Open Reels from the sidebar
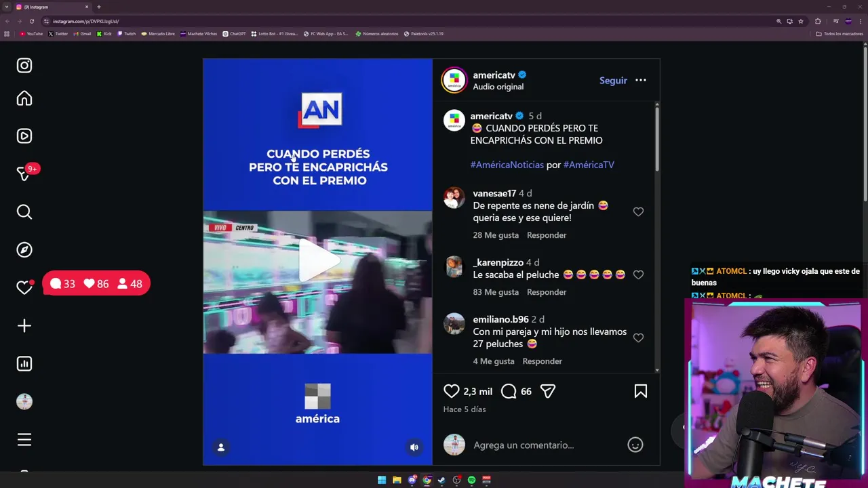 click(24, 136)
